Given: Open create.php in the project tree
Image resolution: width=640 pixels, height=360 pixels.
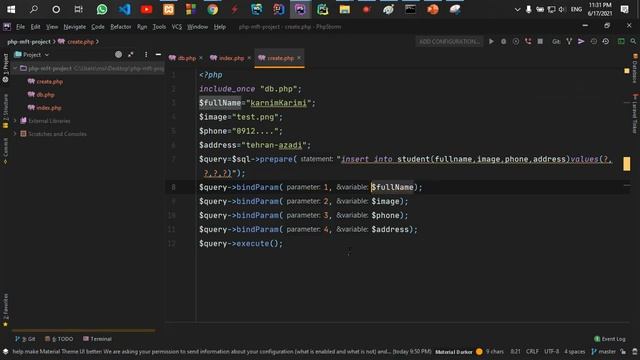Looking at the screenshot, I should (x=45, y=82).
